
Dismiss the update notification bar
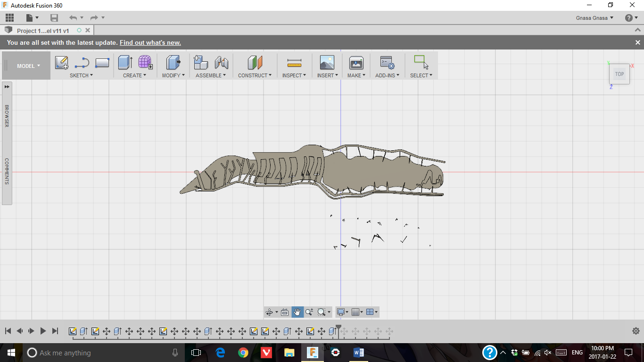point(637,42)
